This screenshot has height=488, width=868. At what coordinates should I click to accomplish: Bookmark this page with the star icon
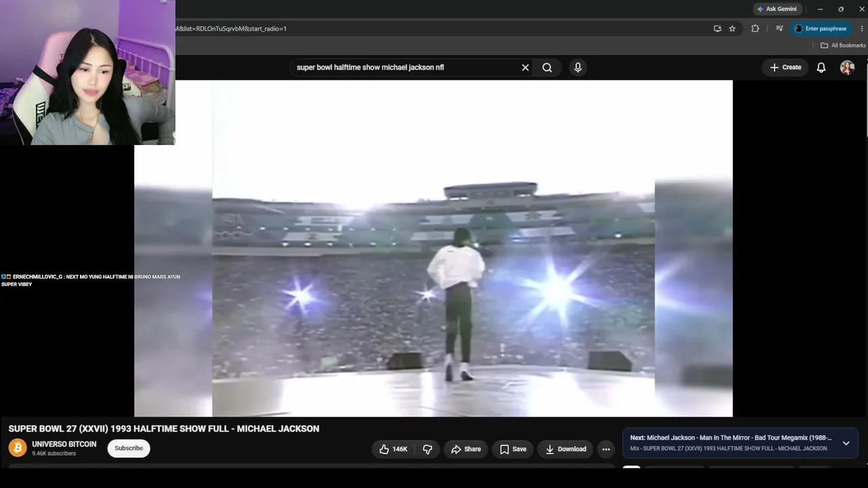pos(732,28)
